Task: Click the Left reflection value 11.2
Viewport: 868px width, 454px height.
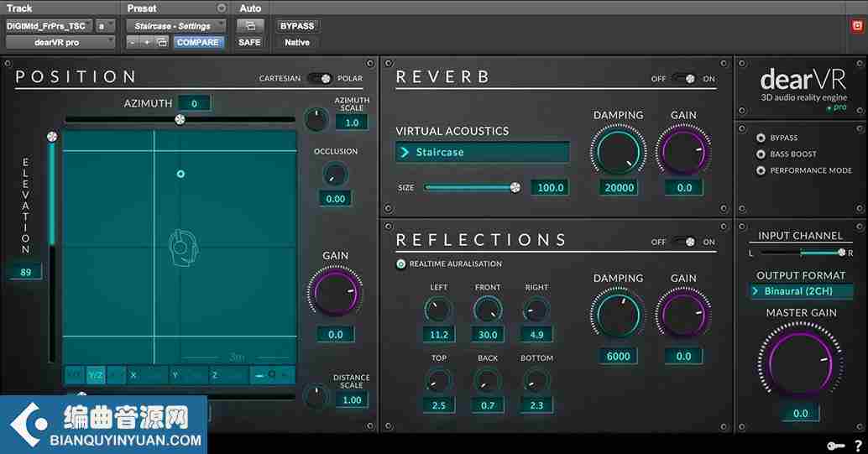Action: [x=438, y=334]
